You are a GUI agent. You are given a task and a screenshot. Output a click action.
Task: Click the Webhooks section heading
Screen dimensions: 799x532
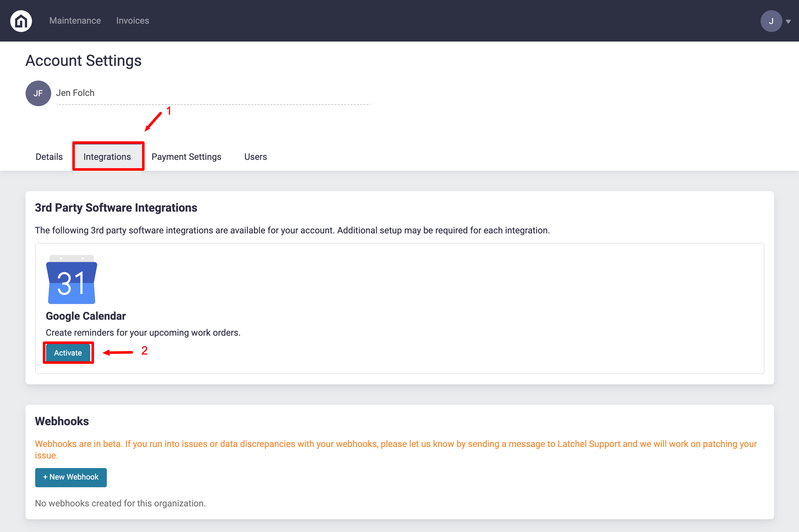click(x=62, y=421)
